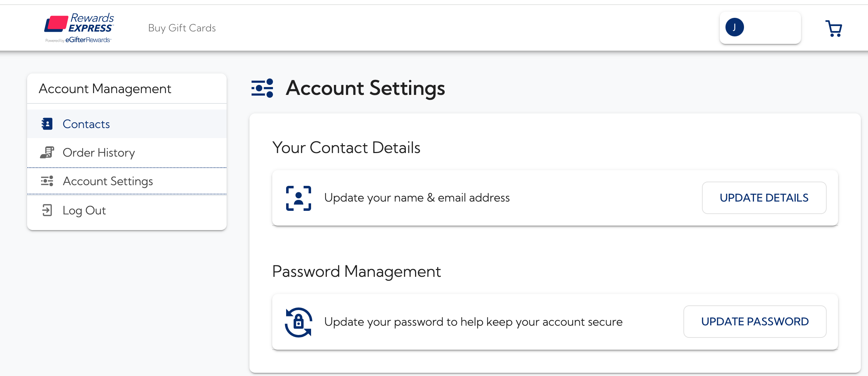Open Account Settings from the sidebar
This screenshot has width=868, height=376.
tap(108, 181)
